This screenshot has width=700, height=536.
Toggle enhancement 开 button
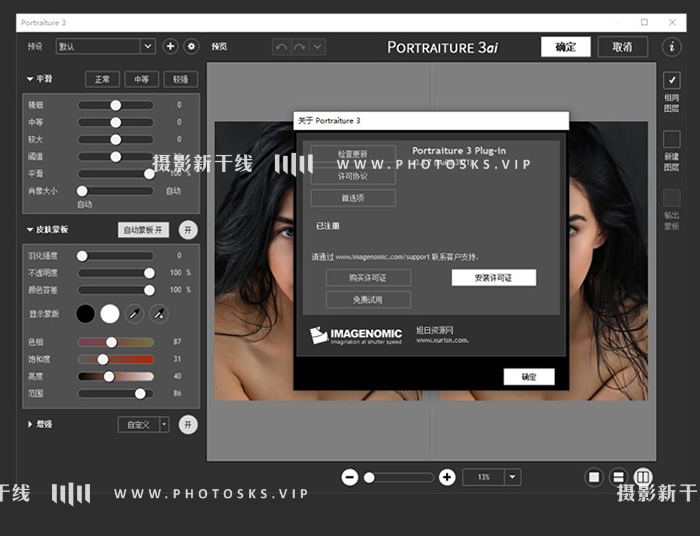click(x=188, y=424)
